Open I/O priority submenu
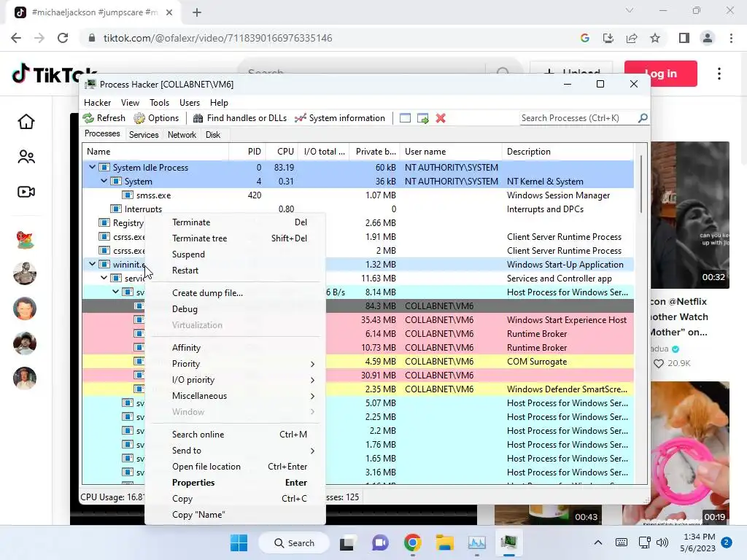 [236, 380]
